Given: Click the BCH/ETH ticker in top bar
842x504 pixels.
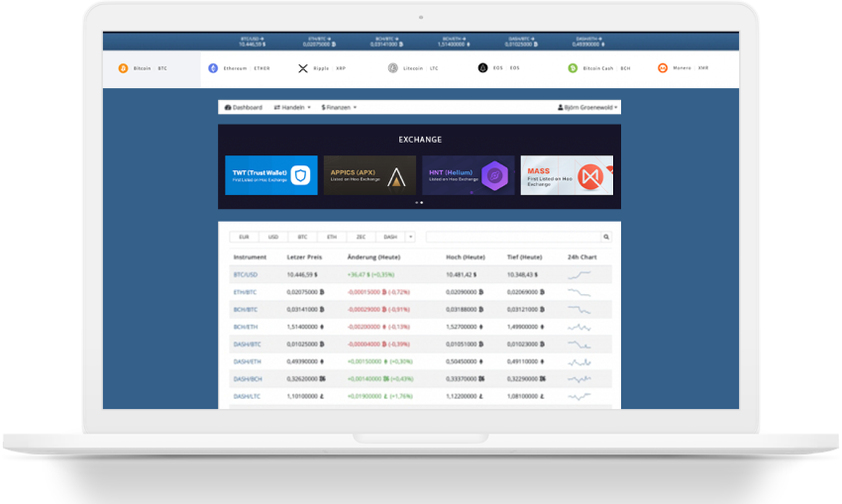Looking at the screenshot, I should pyautogui.click(x=455, y=42).
